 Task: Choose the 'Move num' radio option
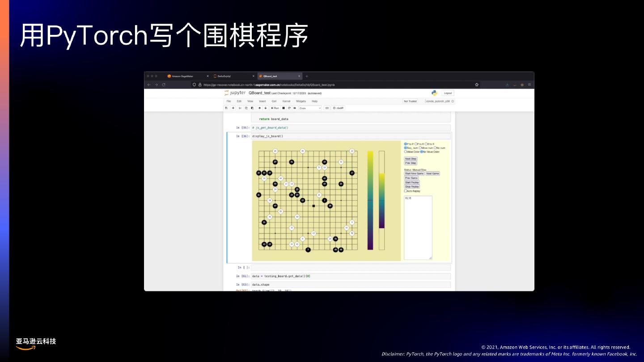click(420, 148)
